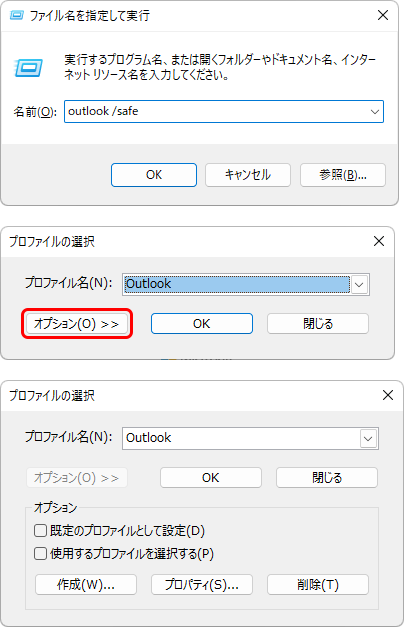Screen dimensions: 404x627
Task: Click the outlook /safe text field
Action: (x=216, y=112)
